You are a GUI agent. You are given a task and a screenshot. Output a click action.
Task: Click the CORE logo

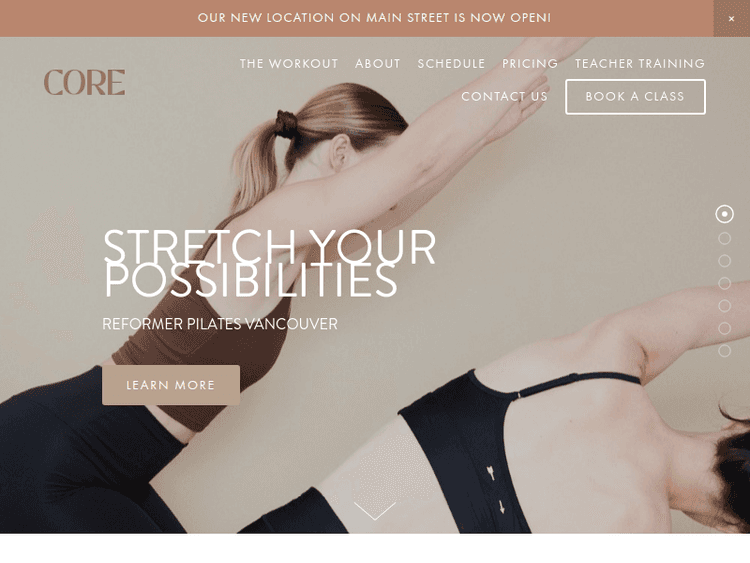[x=84, y=82]
